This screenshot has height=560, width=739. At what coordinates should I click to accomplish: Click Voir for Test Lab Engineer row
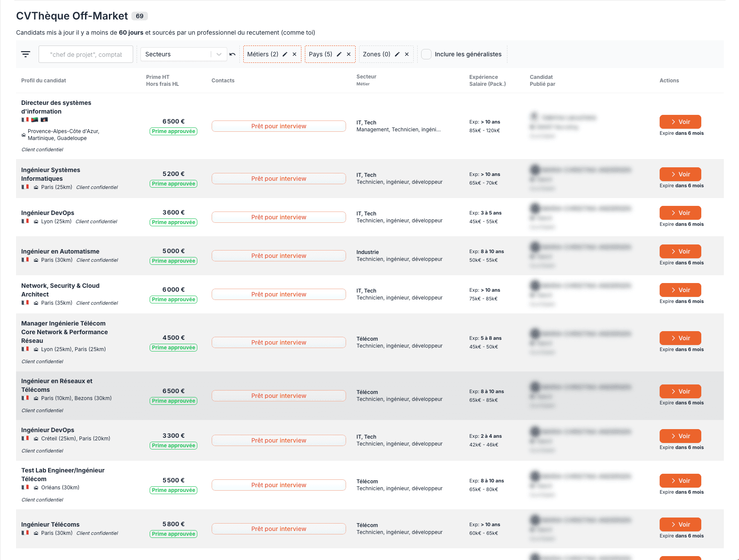(680, 481)
